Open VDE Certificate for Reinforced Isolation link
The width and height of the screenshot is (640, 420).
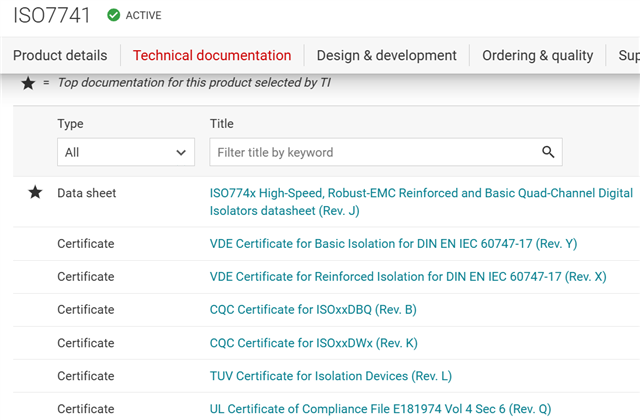pos(407,276)
